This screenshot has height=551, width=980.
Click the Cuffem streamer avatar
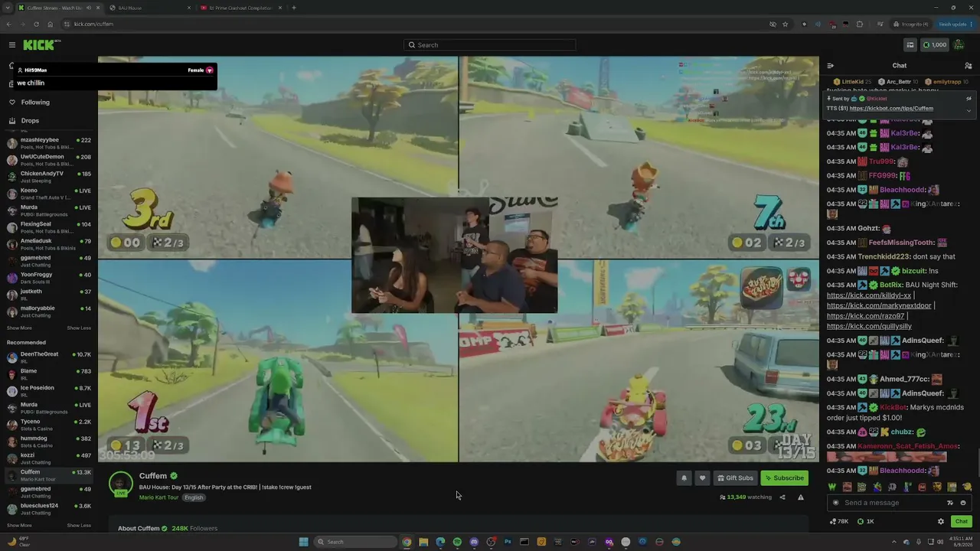click(x=120, y=484)
